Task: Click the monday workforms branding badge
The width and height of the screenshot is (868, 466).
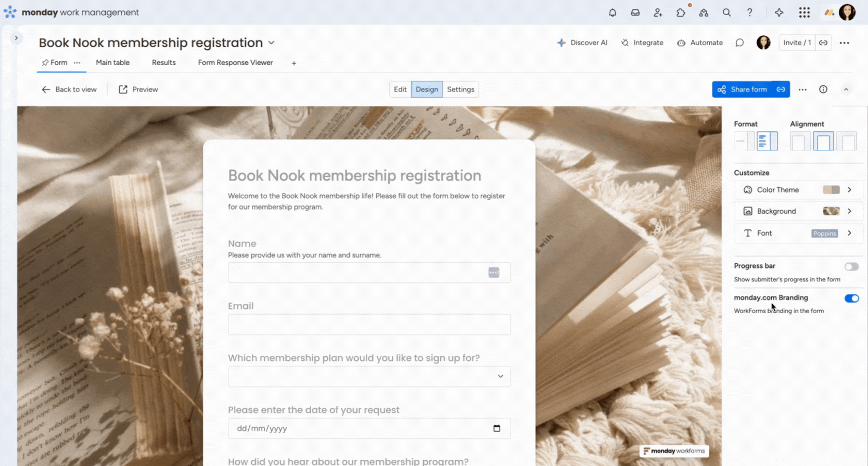Action: click(x=674, y=451)
